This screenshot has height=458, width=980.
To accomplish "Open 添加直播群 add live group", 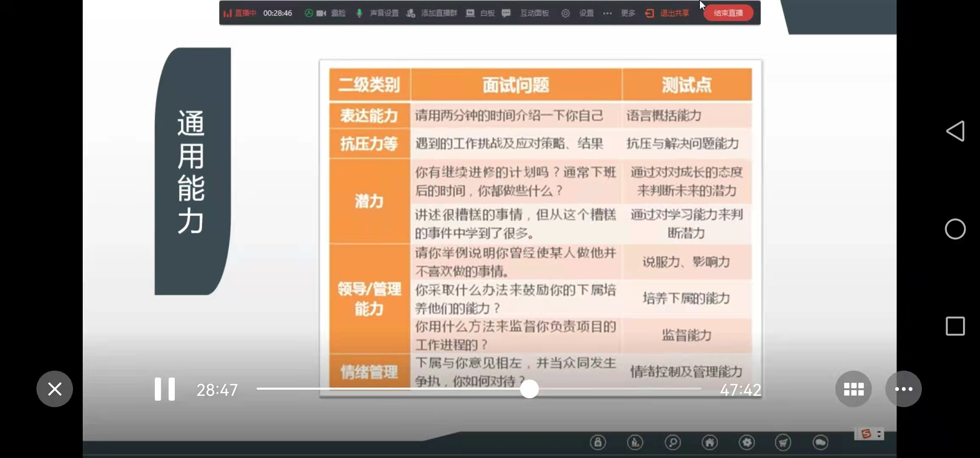I will pyautogui.click(x=433, y=13).
